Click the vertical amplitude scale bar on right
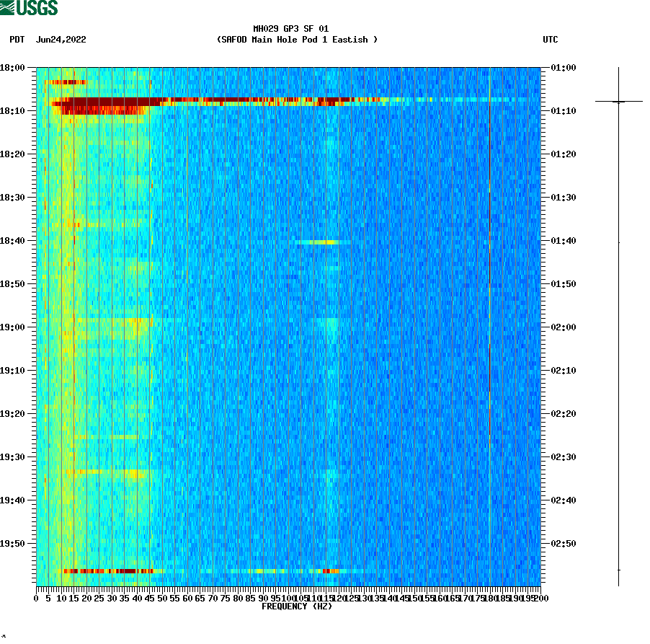 (x=617, y=325)
